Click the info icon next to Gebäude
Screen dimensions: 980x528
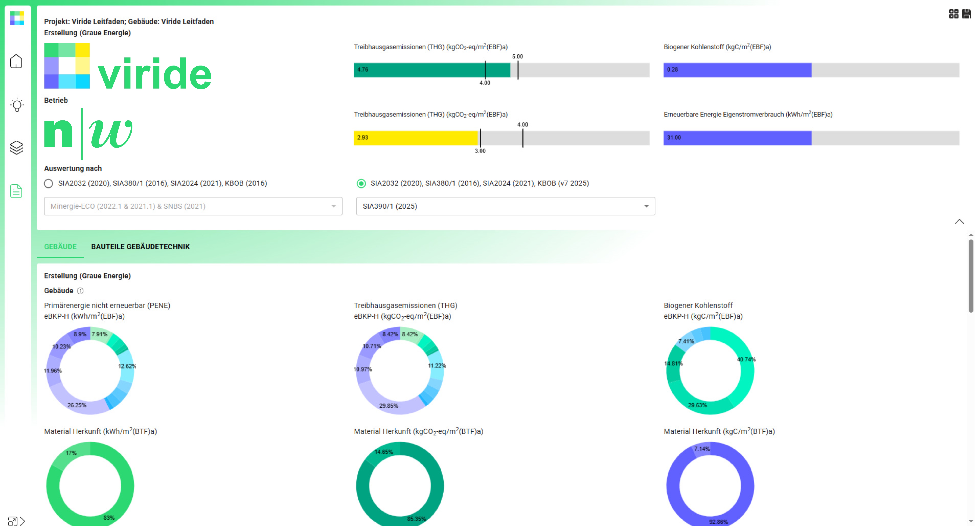coord(80,291)
